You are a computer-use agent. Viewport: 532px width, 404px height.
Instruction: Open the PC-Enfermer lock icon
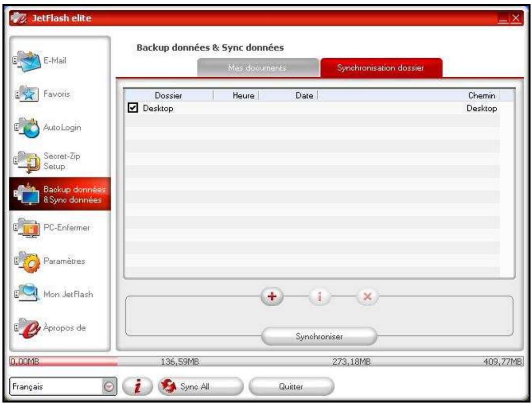pos(27,227)
